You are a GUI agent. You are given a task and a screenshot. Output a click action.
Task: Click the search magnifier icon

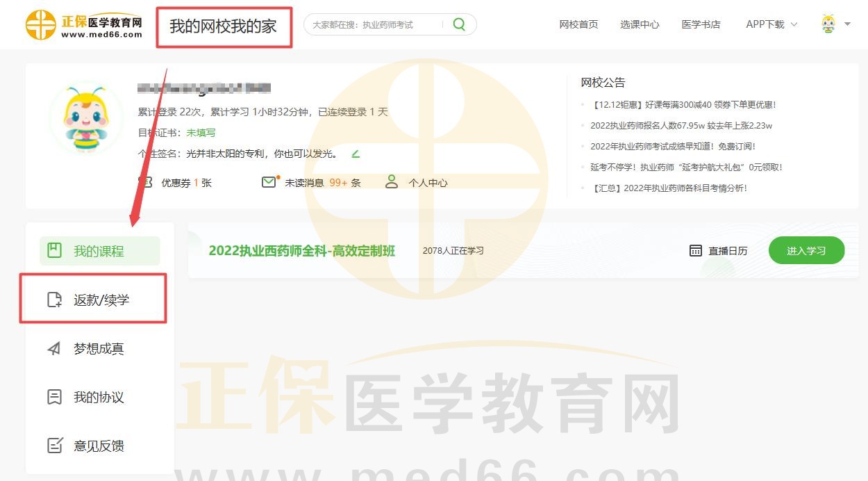coord(459,24)
